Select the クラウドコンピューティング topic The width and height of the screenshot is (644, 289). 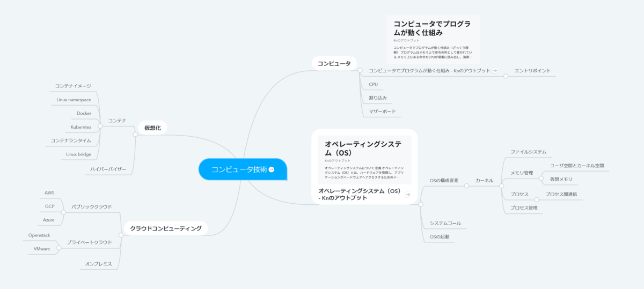click(x=166, y=228)
